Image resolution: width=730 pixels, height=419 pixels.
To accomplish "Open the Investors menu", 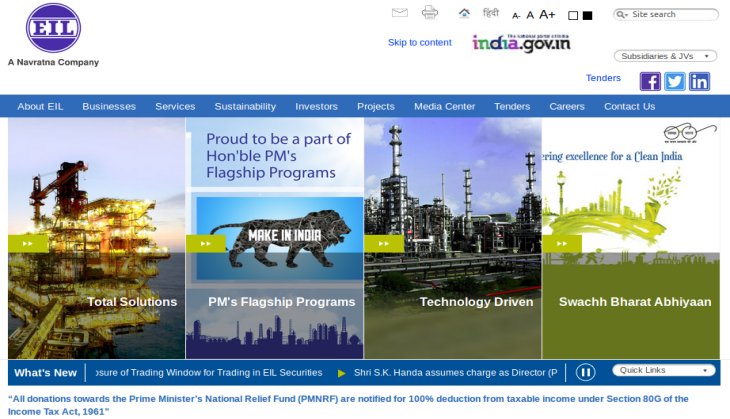I will pos(316,107).
